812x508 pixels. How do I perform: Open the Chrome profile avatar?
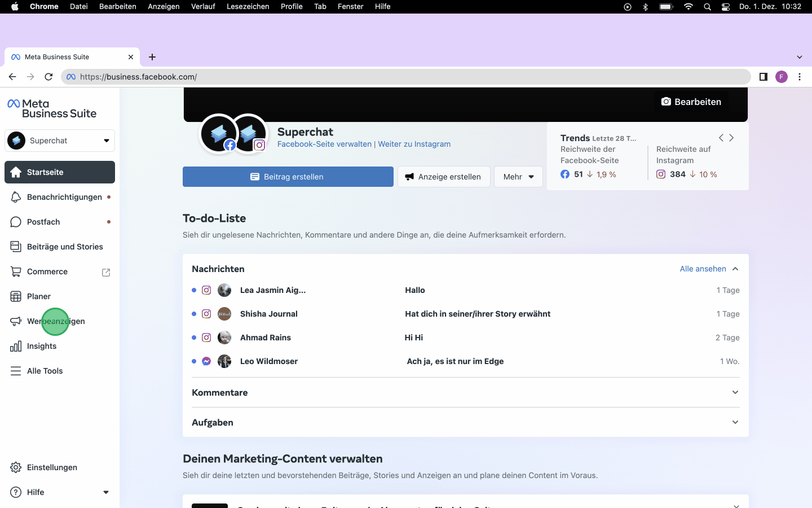pyautogui.click(x=782, y=77)
